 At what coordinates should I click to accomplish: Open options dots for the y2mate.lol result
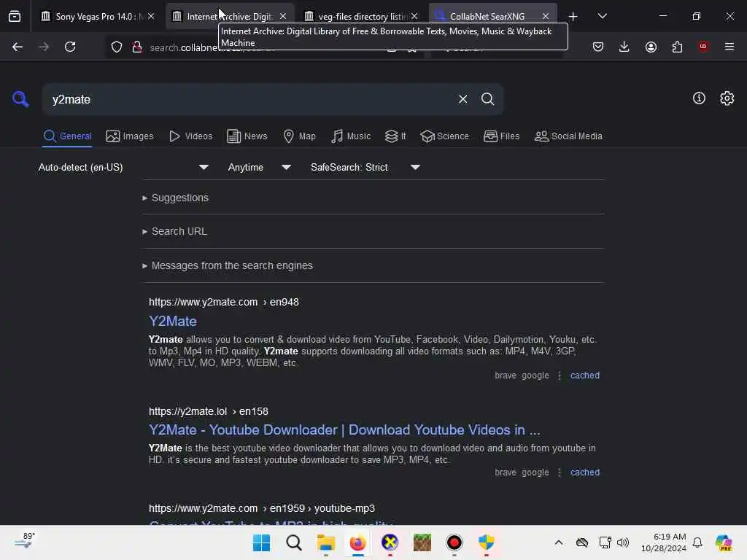[560, 472]
